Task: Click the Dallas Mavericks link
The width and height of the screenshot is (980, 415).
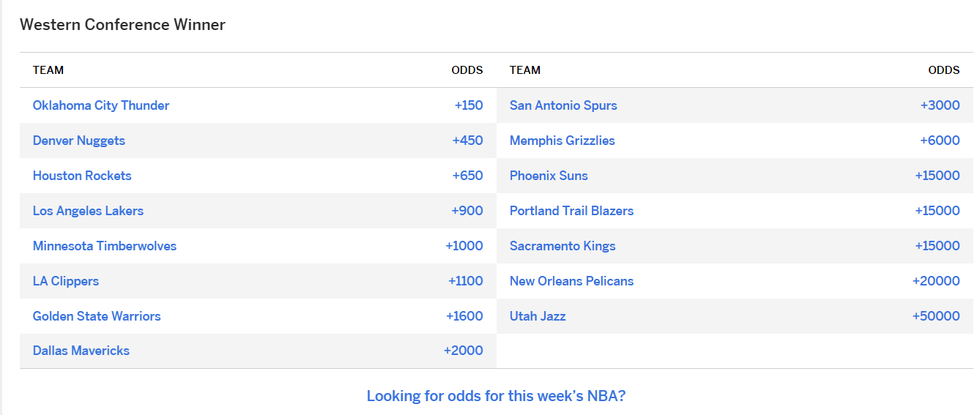Action: coord(81,351)
